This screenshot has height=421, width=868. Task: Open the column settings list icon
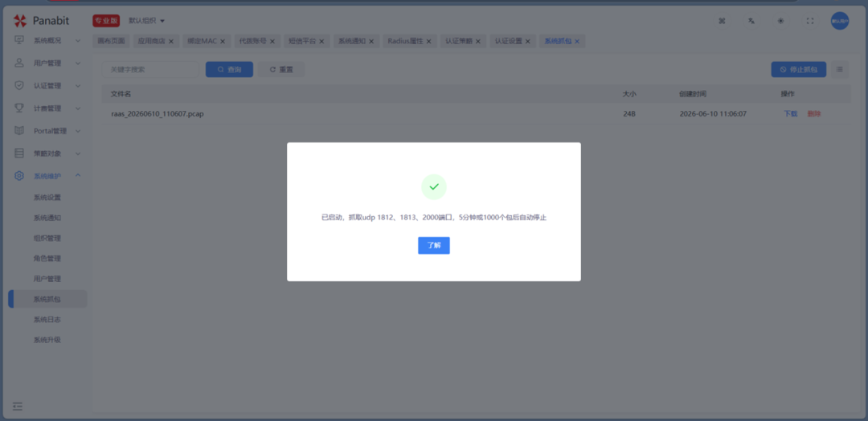[x=839, y=70]
